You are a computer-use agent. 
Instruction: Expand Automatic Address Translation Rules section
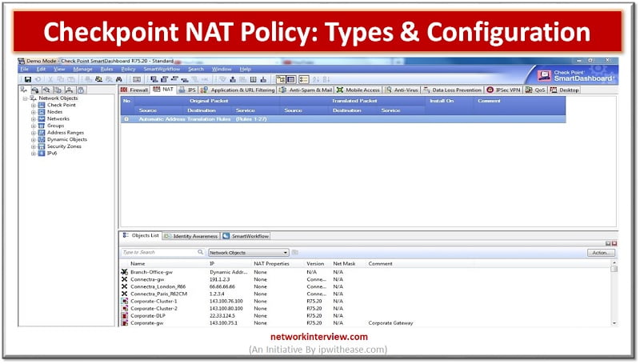pyautogui.click(x=126, y=119)
